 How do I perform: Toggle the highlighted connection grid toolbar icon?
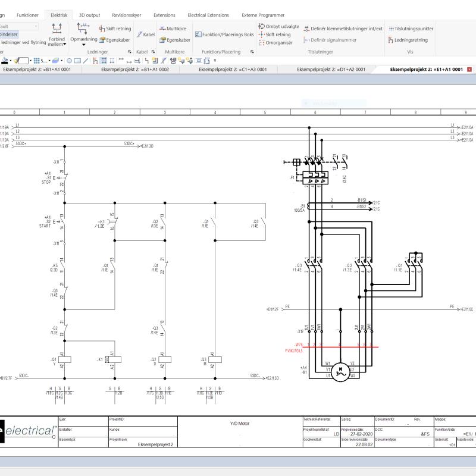pos(104,61)
